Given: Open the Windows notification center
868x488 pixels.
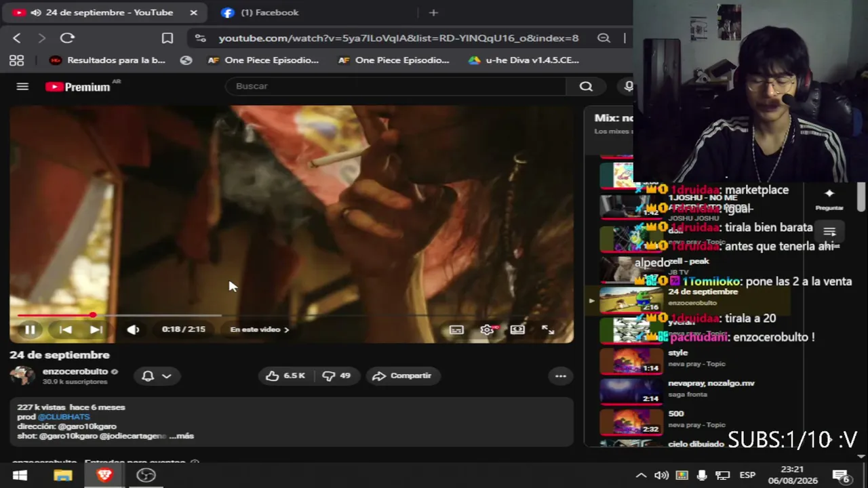Looking at the screenshot, I should pos(841,475).
